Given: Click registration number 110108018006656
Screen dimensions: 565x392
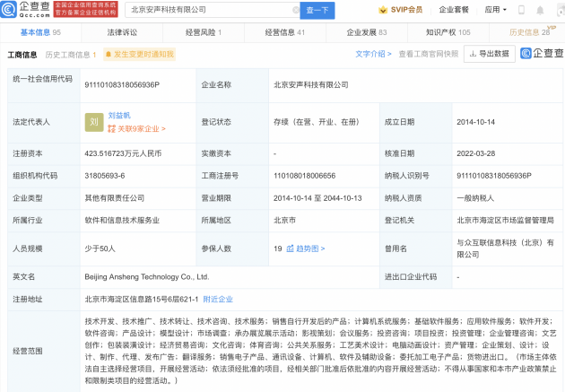Looking at the screenshot, I should tap(305, 176).
